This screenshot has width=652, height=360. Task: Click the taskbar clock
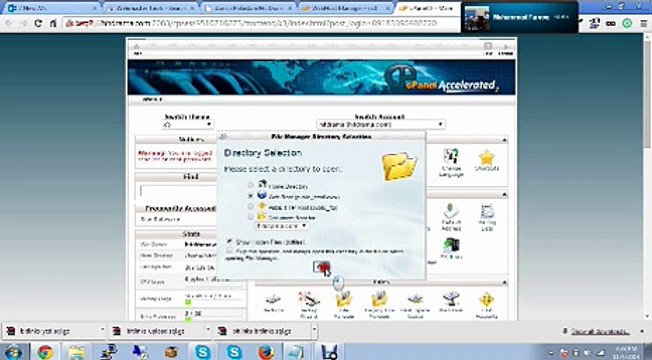pos(626,353)
